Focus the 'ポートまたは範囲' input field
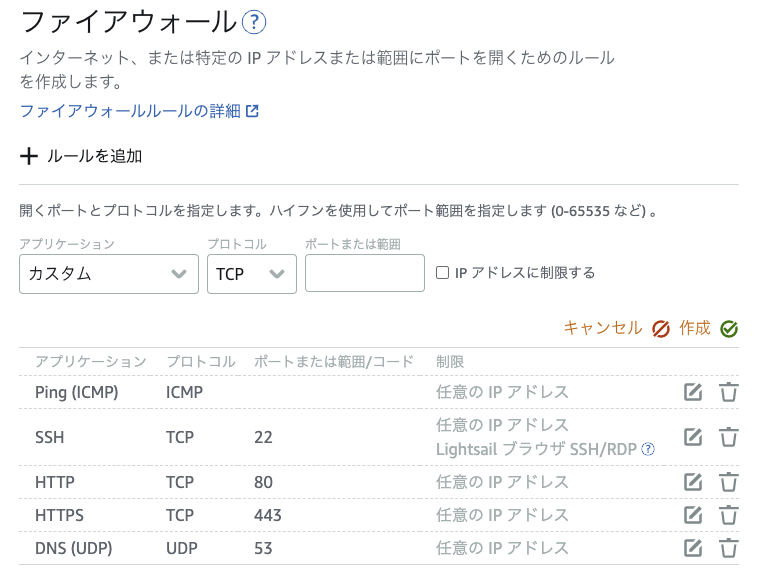The image size is (759, 573). tap(365, 274)
